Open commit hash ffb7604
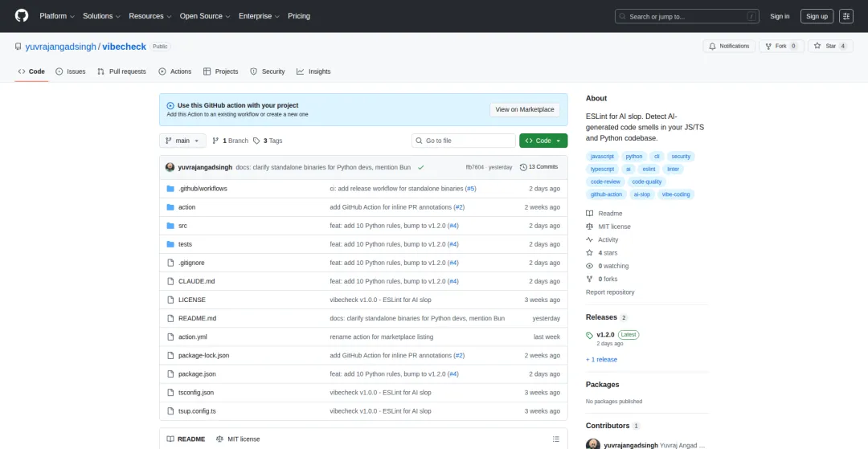This screenshot has width=868, height=449. tap(475, 167)
